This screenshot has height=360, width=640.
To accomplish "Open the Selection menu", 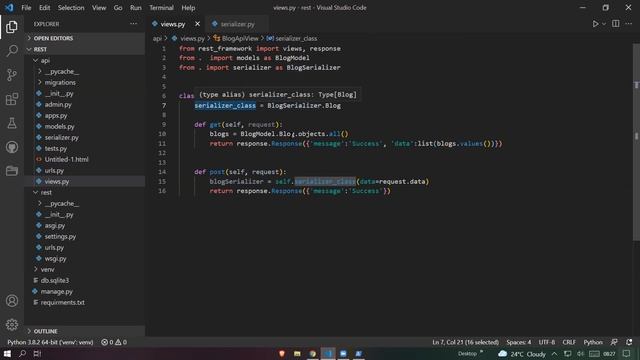I will click(x=71, y=8).
